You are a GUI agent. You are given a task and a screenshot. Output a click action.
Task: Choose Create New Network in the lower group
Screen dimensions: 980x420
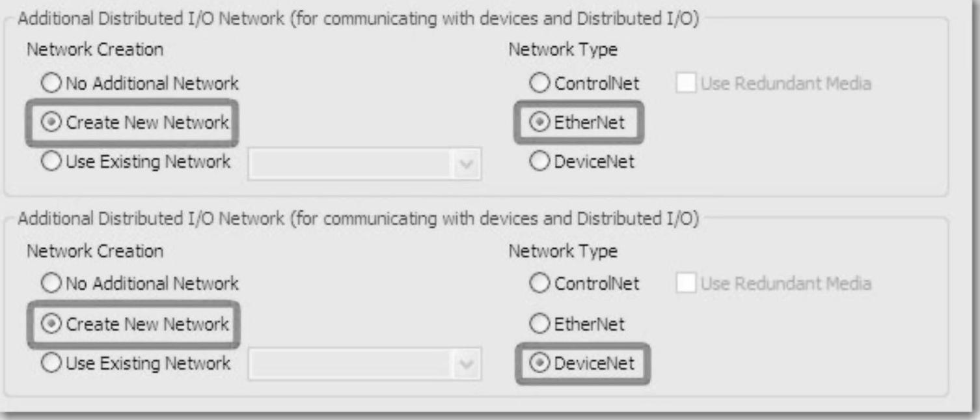(50, 324)
